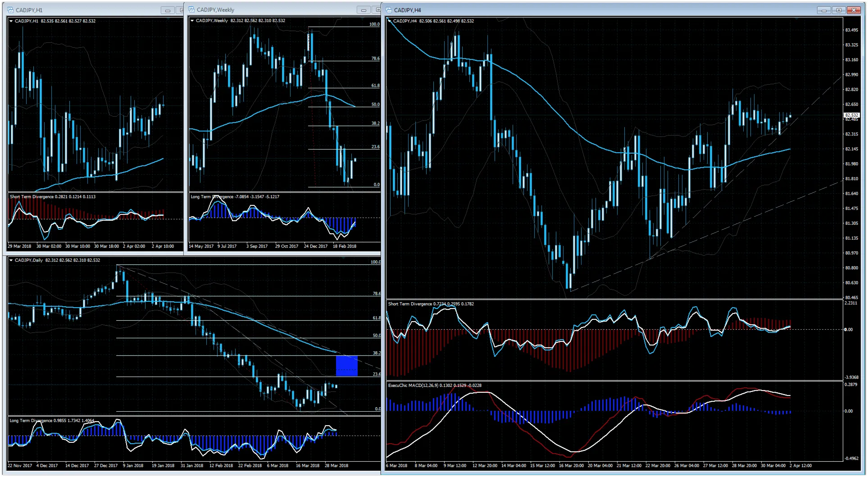Click the CADJPY,Weekly window icon
This screenshot has height=477, width=868.
191,10
